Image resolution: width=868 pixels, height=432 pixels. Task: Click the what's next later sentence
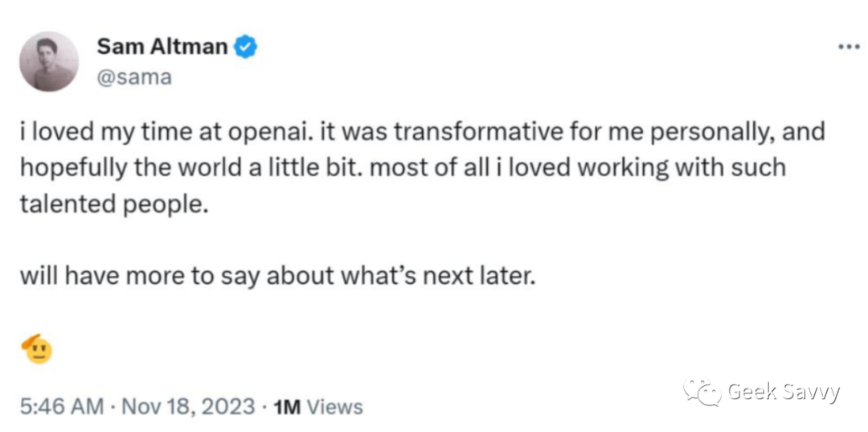(278, 277)
